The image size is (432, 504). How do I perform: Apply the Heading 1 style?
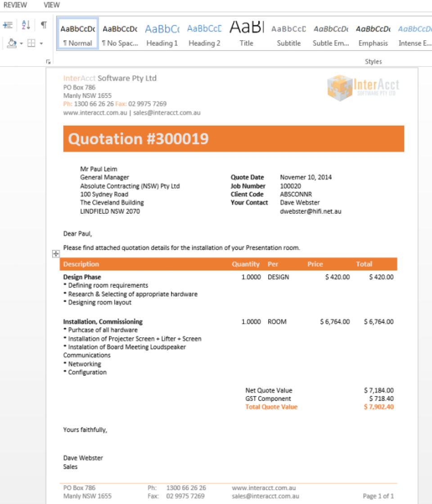pos(162,34)
